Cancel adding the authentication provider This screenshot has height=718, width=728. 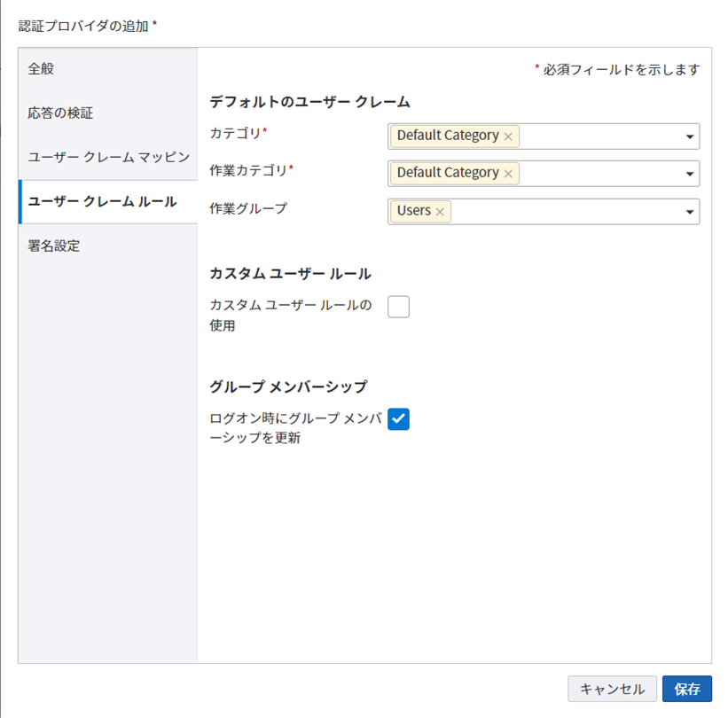[x=612, y=689]
